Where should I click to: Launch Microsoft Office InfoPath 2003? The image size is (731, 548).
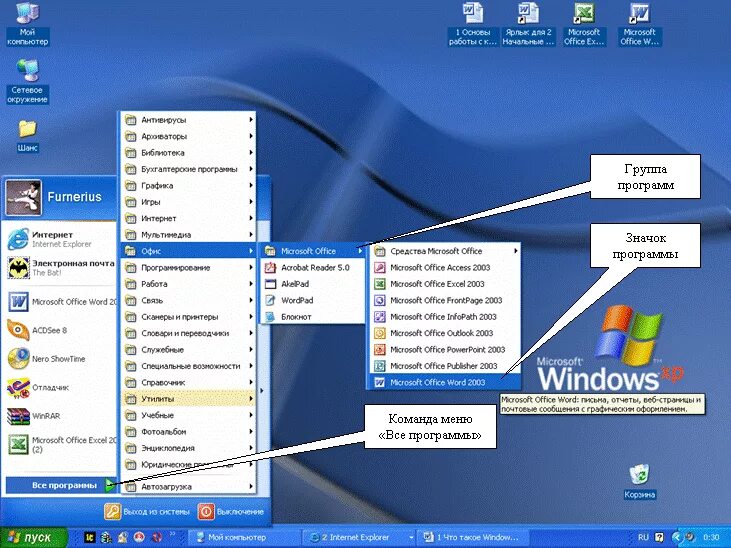click(x=445, y=317)
